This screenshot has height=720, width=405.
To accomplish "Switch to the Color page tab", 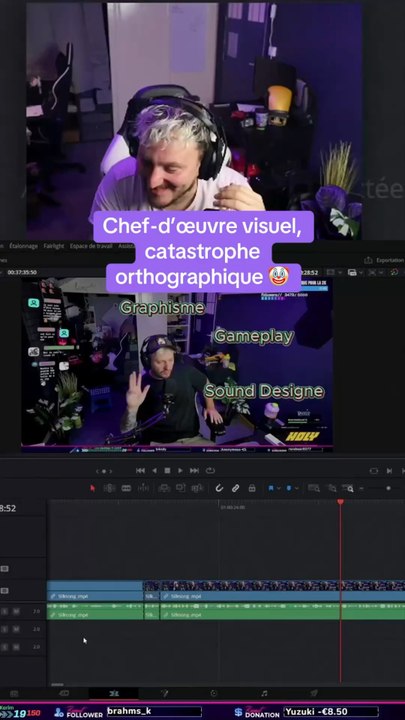I will (x=214, y=693).
